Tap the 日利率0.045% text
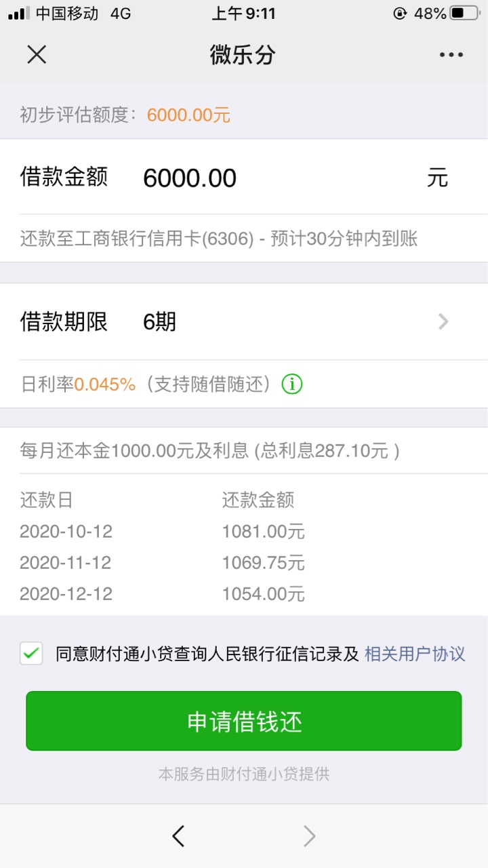 pyautogui.click(x=79, y=384)
